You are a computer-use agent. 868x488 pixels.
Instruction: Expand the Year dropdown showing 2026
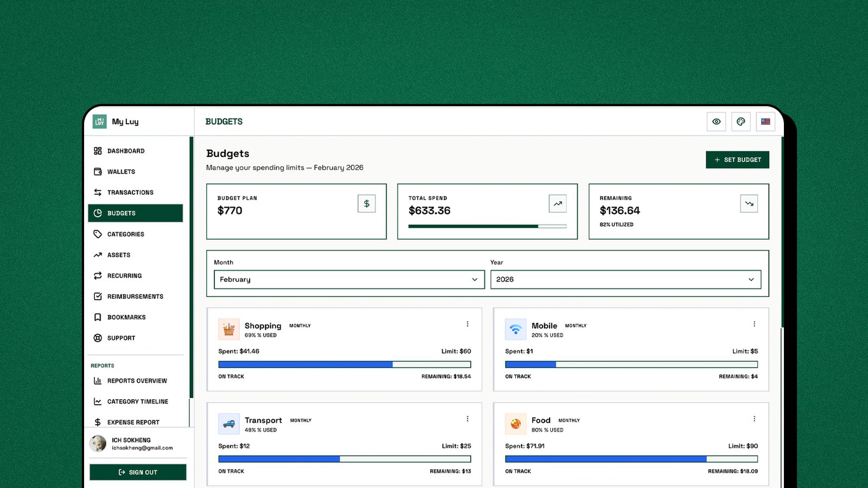point(625,280)
